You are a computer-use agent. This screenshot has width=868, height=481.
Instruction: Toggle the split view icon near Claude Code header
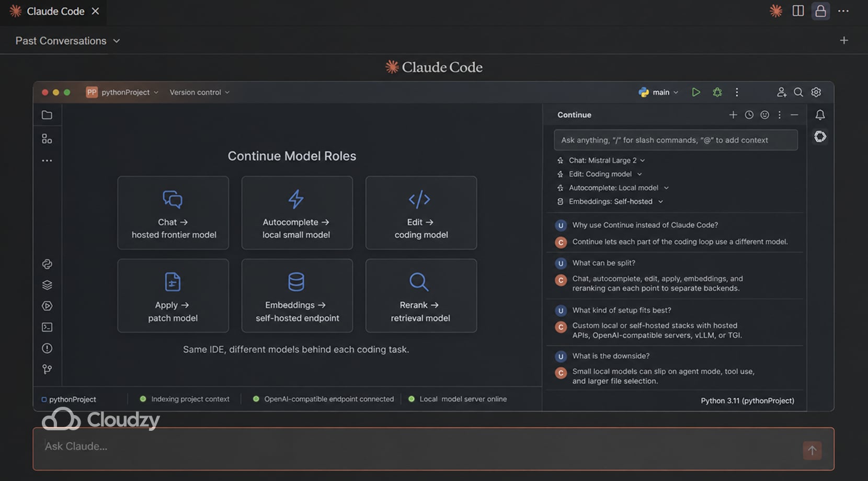798,11
